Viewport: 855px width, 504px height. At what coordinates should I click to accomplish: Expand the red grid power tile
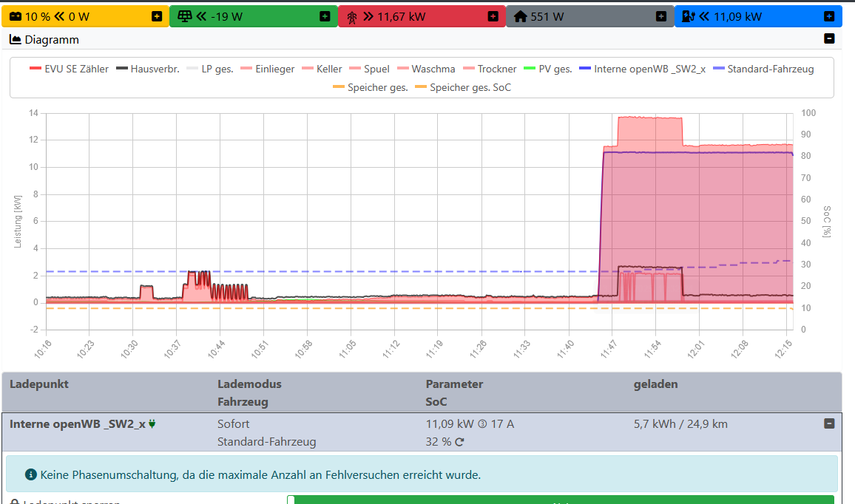(x=493, y=16)
